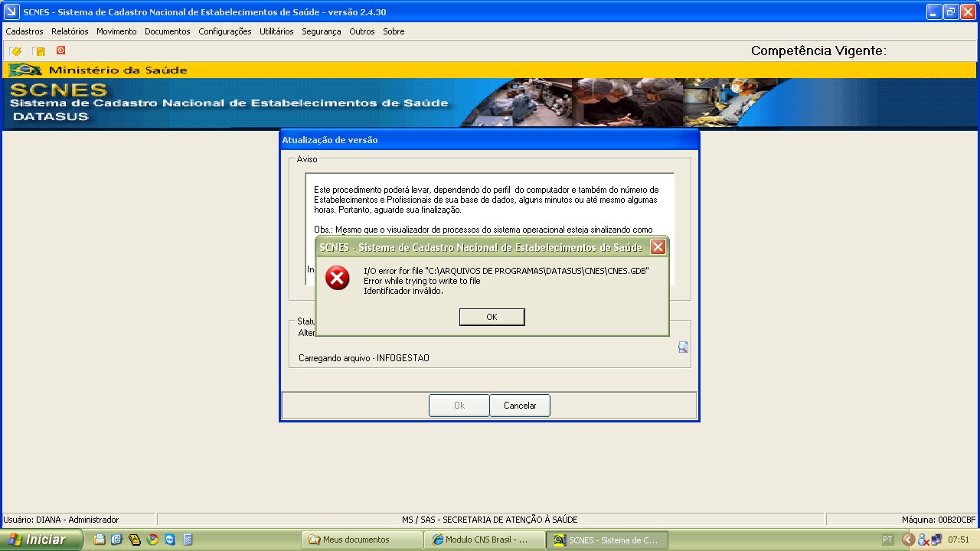Image resolution: width=980 pixels, height=551 pixels.
Task: Open the Relatórios menu
Action: point(70,31)
